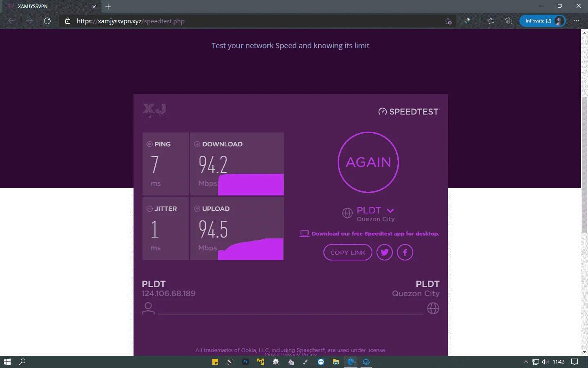Click the laptop icon next to the desktop app link

[305, 233]
